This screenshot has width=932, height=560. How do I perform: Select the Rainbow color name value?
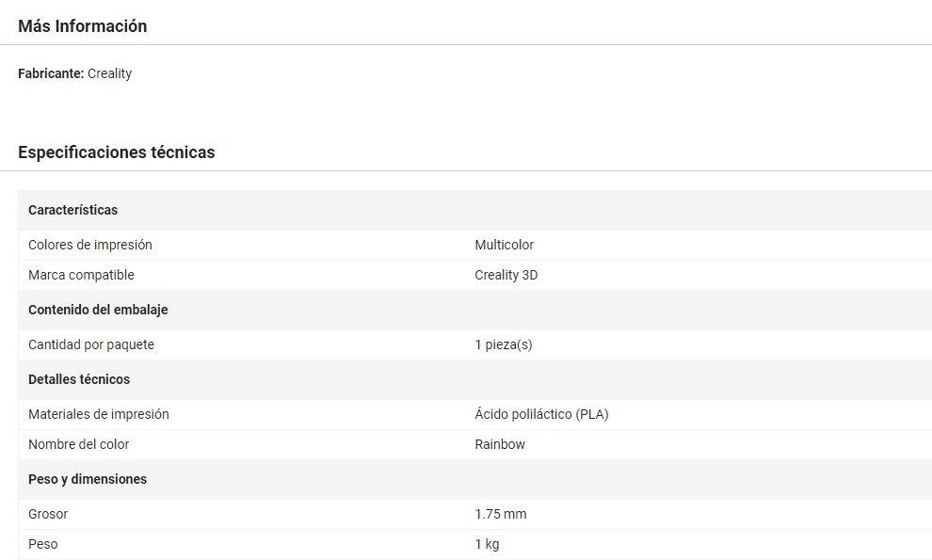point(500,444)
